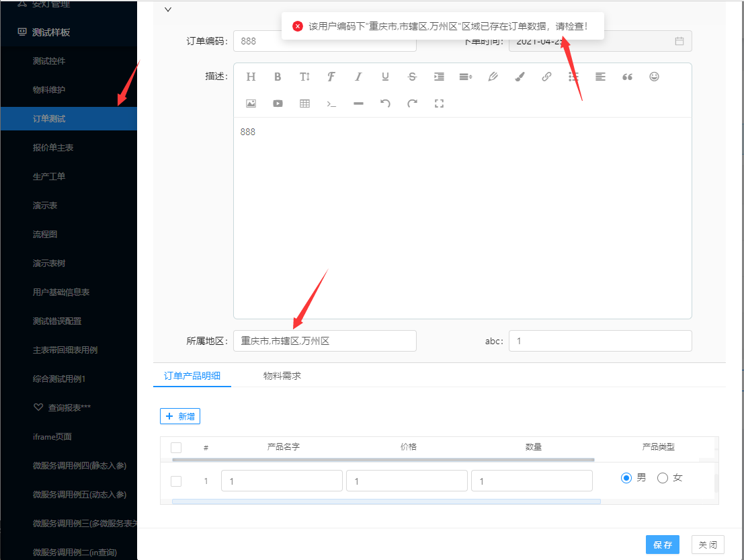
Task: Toggle bold formatting in editor
Action: click(x=278, y=77)
